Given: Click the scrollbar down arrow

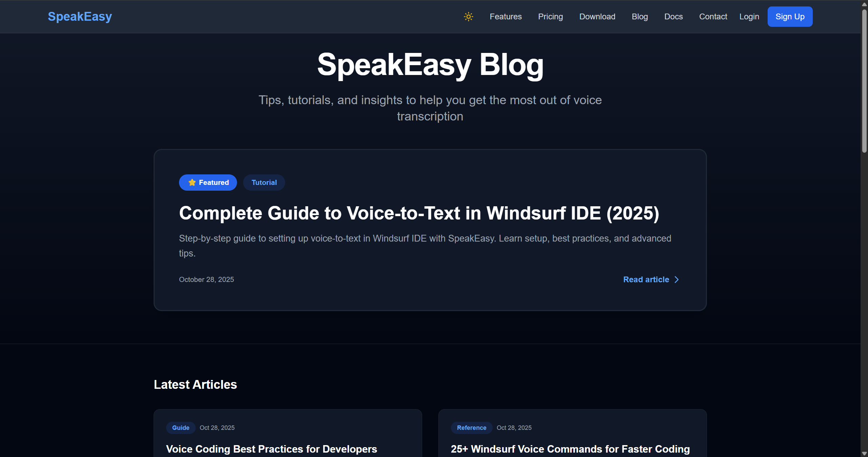Looking at the screenshot, I should 864,454.
